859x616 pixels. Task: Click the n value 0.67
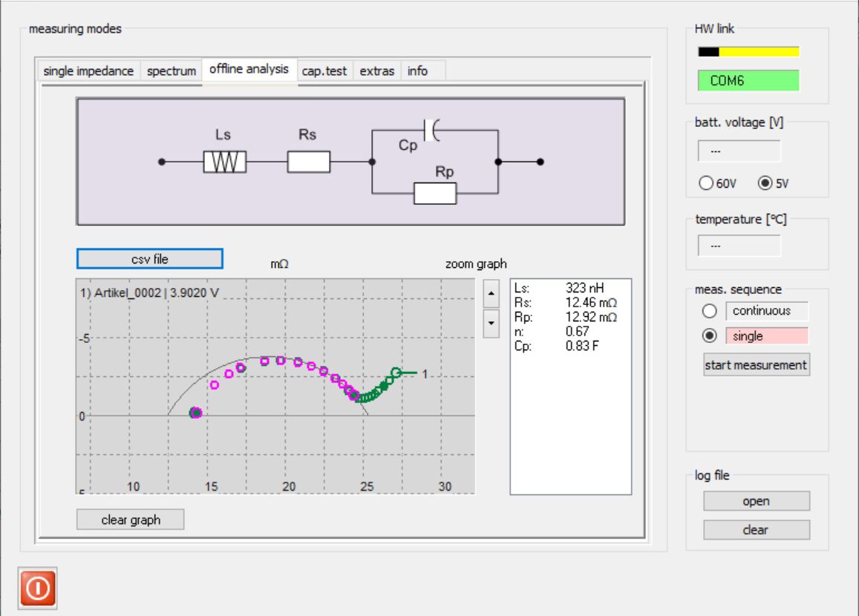tap(578, 331)
